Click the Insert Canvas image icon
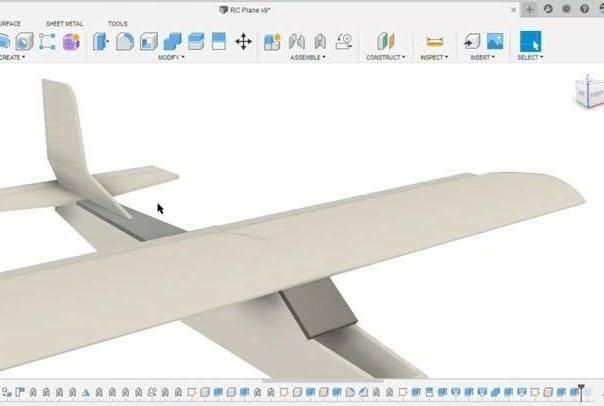Screen dimensions: 604x406 [x=495, y=41]
